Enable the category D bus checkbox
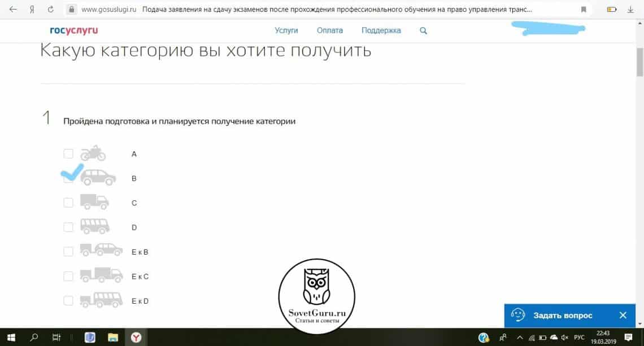Screen dimensions: 644x346 pos(68,227)
